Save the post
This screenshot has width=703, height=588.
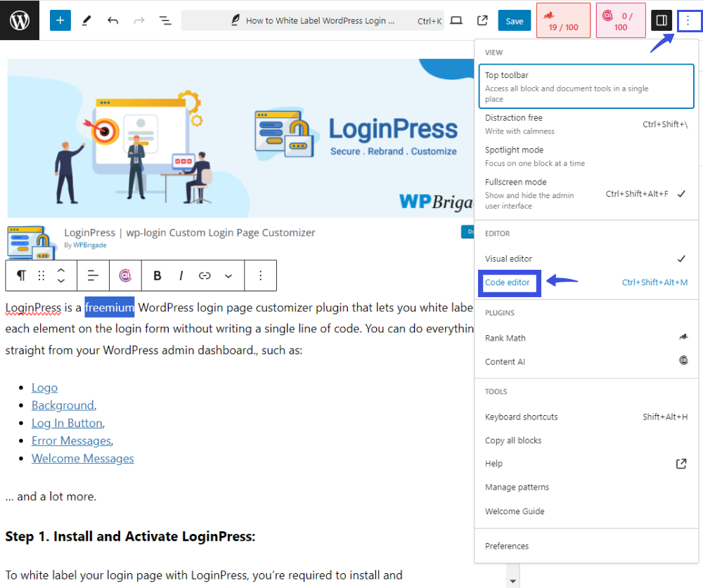515,20
